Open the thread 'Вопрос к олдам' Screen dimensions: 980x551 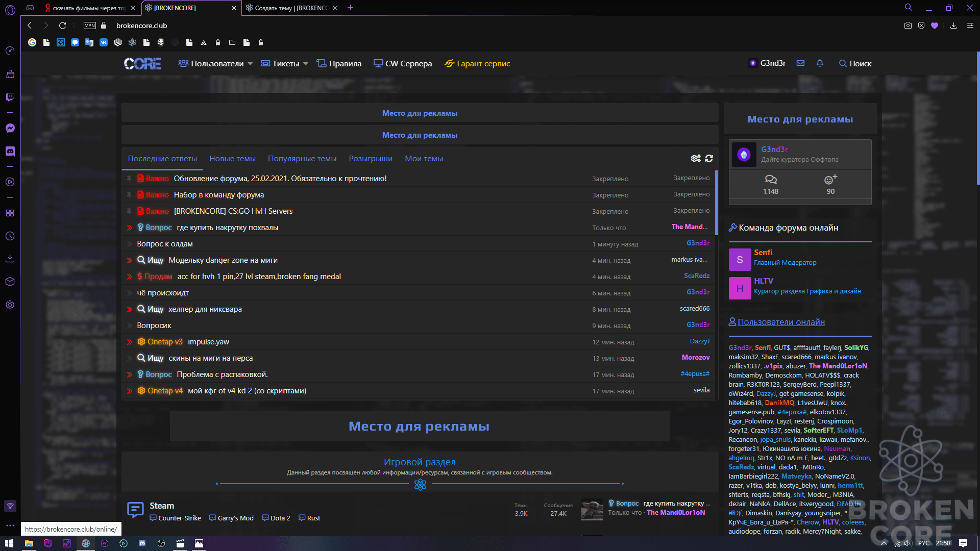pos(165,244)
